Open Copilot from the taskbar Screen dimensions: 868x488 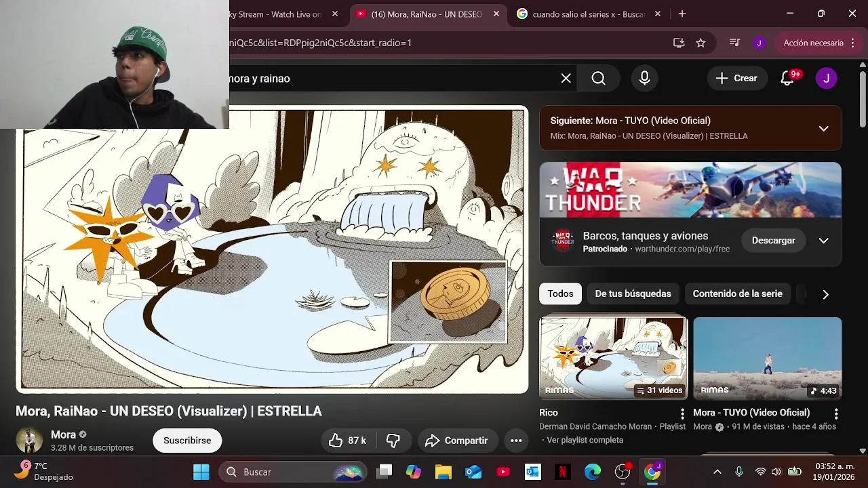414,472
